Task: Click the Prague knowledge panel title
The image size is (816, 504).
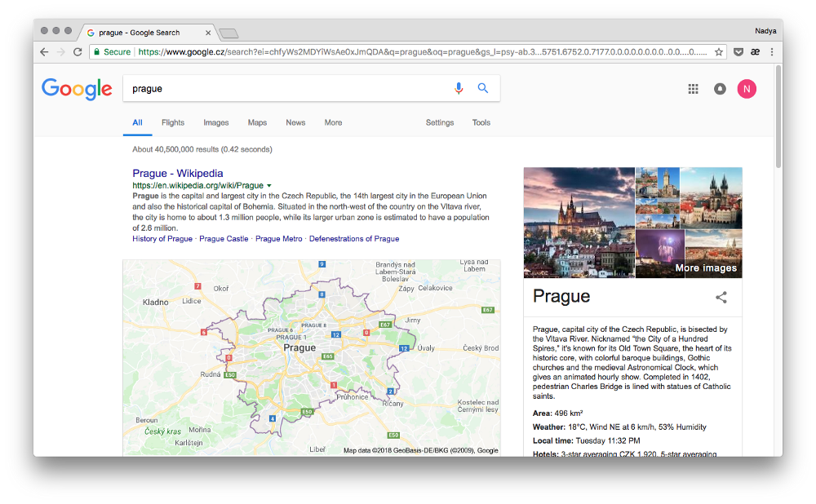Action: tap(561, 296)
